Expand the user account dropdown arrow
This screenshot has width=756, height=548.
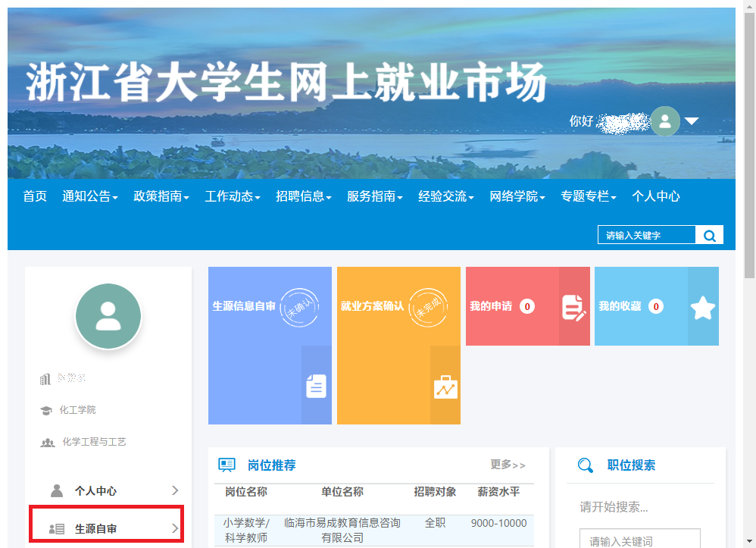pyautogui.click(x=692, y=121)
